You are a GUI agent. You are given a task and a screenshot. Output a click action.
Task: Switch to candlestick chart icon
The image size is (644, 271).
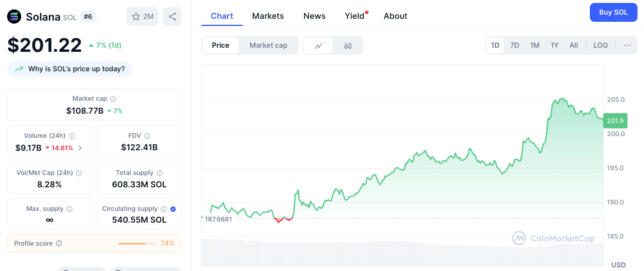[x=348, y=45]
